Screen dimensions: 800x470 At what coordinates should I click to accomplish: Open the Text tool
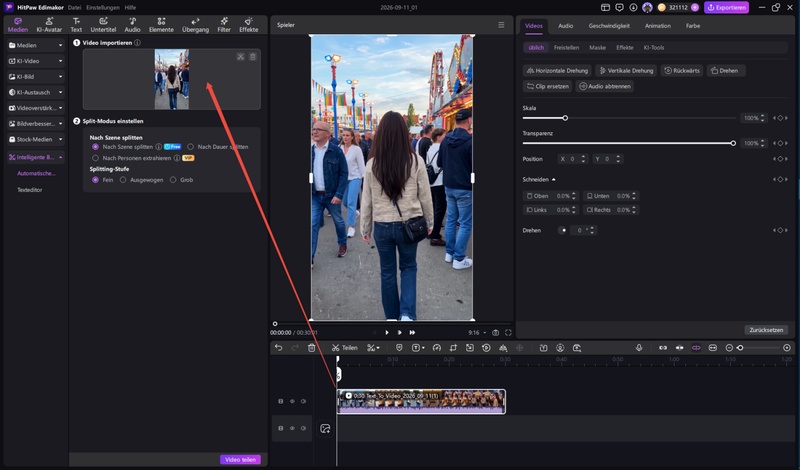pos(76,24)
